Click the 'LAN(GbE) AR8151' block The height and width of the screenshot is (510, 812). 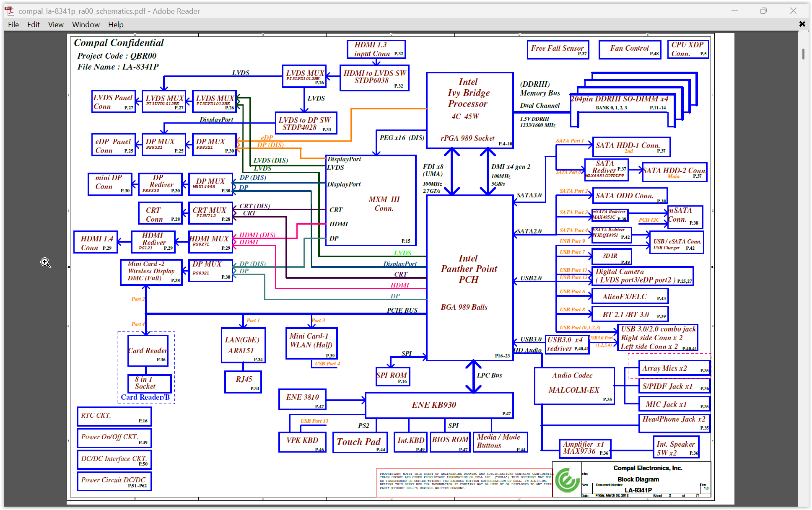(x=243, y=345)
